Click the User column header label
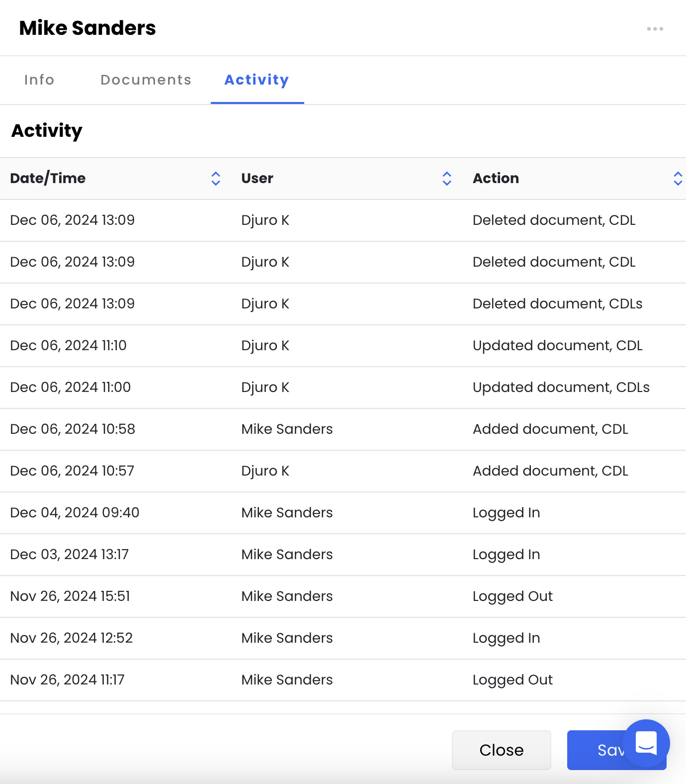Image resolution: width=686 pixels, height=784 pixels. click(x=257, y=178)
